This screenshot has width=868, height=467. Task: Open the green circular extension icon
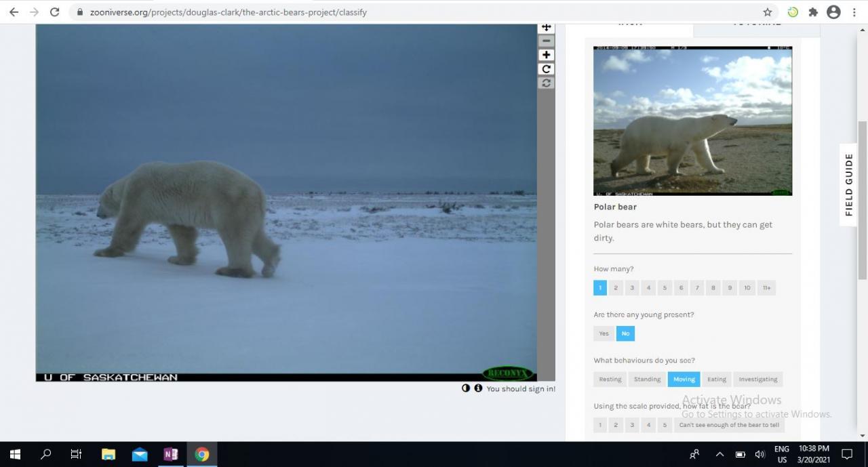pyautogui.click(x=792, y=12)
